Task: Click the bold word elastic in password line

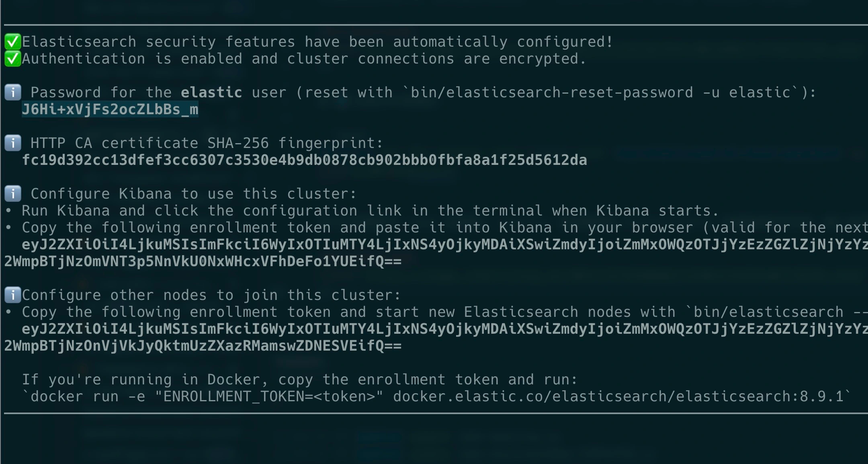Action: (x=211, y=92)
